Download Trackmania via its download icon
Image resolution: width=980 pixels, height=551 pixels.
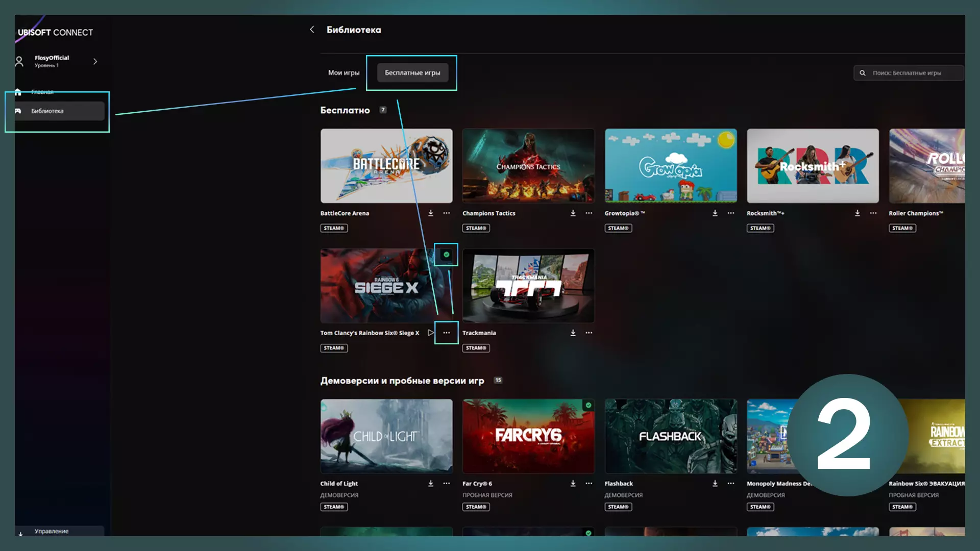[573, 333]
